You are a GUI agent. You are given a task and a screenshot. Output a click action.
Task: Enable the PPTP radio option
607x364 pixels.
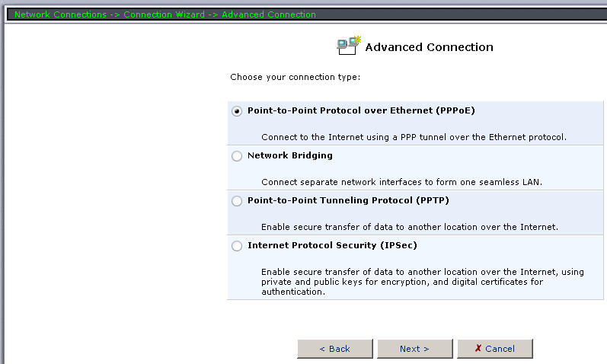[237, 201]
